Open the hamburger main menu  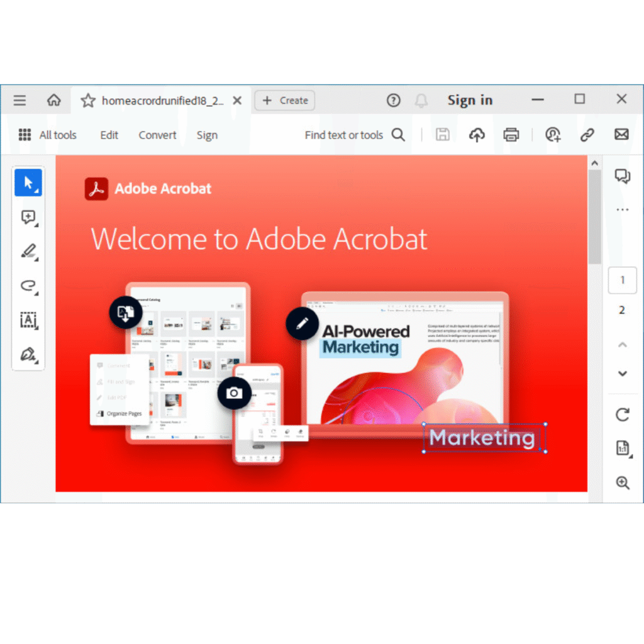(x=20, y=101)
